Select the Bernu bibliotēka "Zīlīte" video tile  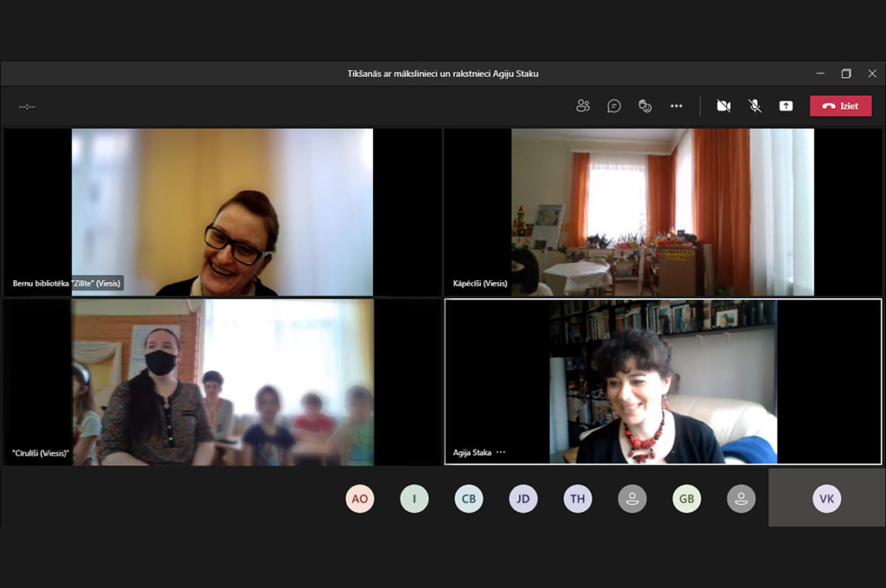(x=222, y=212)
